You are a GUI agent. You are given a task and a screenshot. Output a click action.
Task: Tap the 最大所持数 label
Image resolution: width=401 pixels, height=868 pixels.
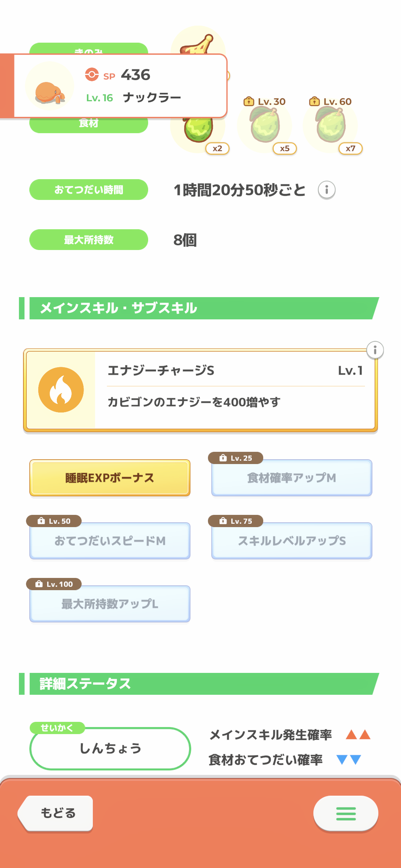pyautogui.click(x=89, y=240)
